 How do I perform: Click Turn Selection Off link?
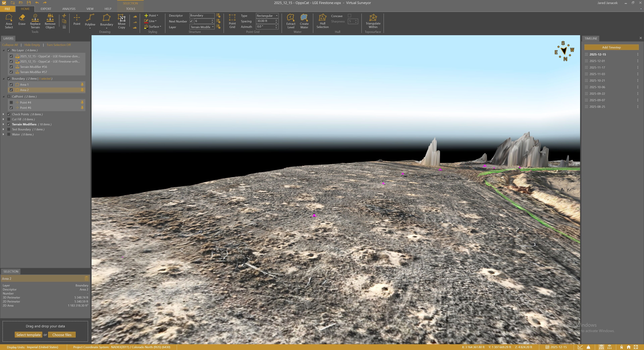pyautogui.click(x=59, y=45)
